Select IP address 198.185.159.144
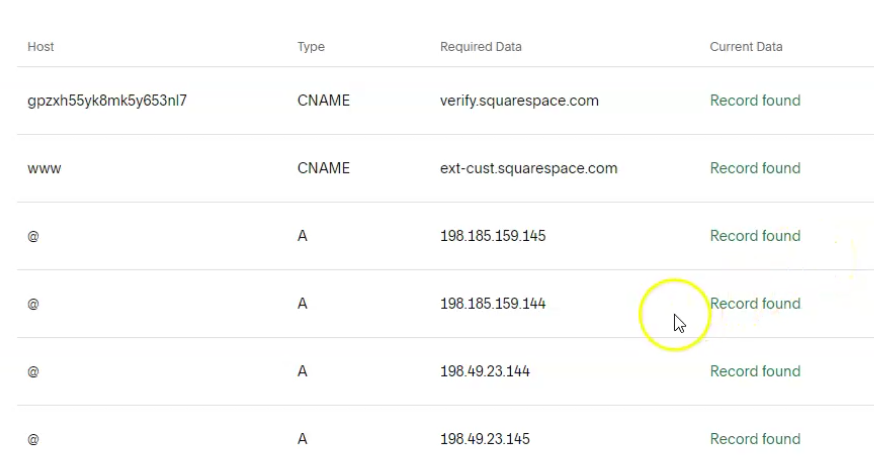 pos(493,304)
